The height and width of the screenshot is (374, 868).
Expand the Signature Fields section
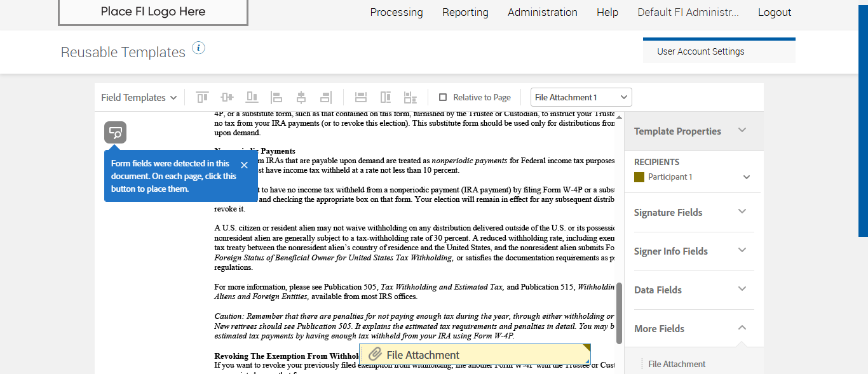[x=742, y=211]
